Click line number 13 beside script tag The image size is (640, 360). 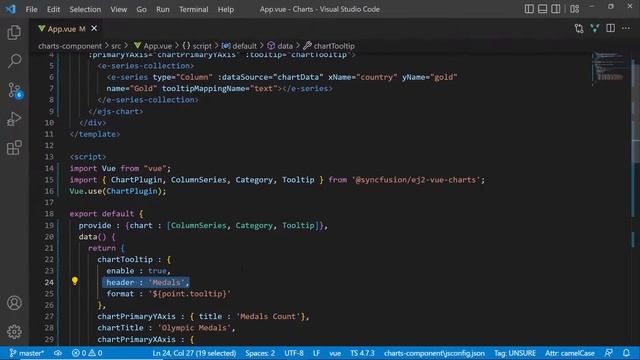pos(49,157)
